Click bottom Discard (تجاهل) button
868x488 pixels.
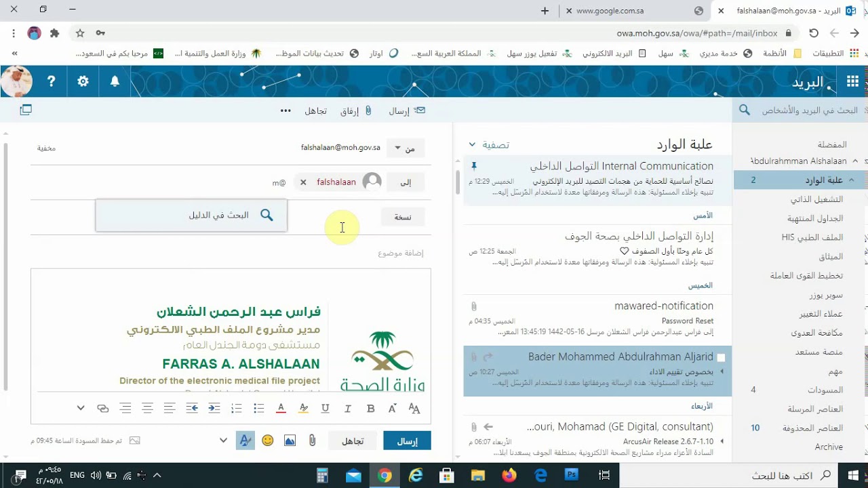[352, 441]
